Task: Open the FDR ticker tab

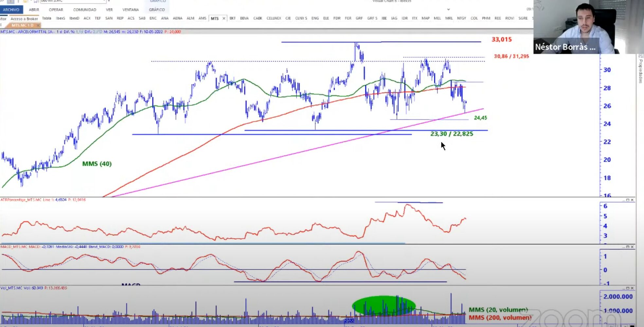Action: (337, 18)
